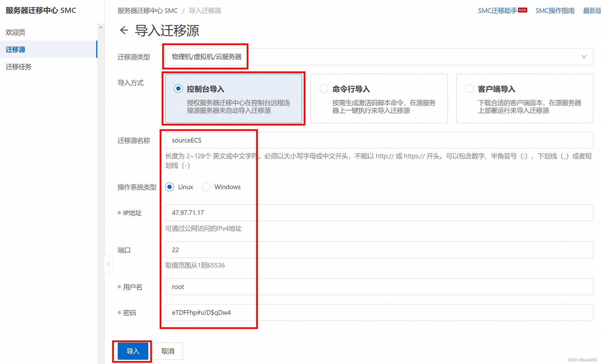The image size is (601, 364).
Task: Click the back arrow beside 导入迁移源
Action: (x=124, y=30)
